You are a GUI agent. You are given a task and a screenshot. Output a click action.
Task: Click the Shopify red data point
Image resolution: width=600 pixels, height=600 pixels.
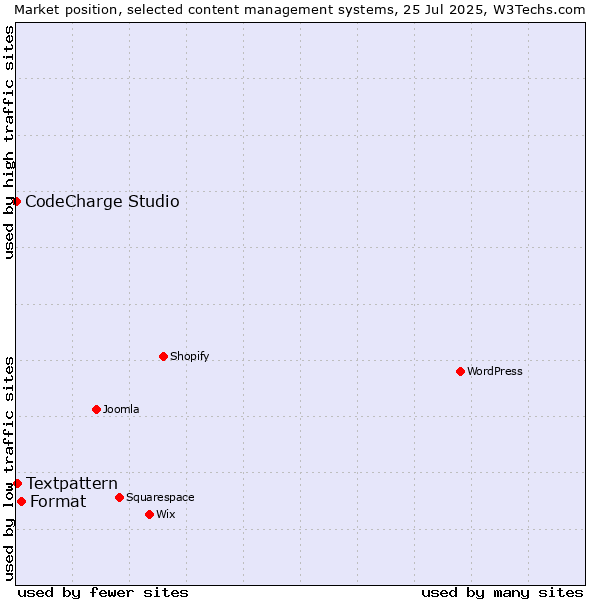[163, 357]
